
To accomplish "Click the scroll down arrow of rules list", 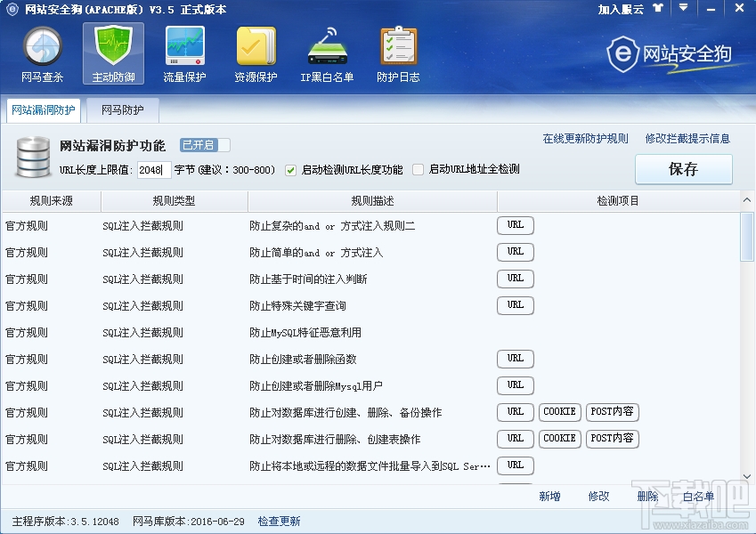I will click(747, 476).
